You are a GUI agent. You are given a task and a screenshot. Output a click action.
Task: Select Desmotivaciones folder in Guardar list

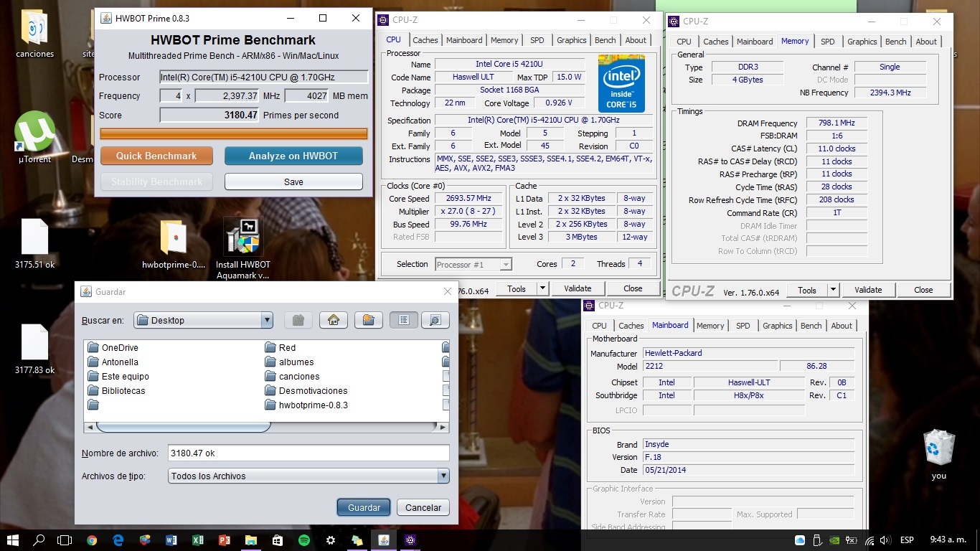coord(306,391)
